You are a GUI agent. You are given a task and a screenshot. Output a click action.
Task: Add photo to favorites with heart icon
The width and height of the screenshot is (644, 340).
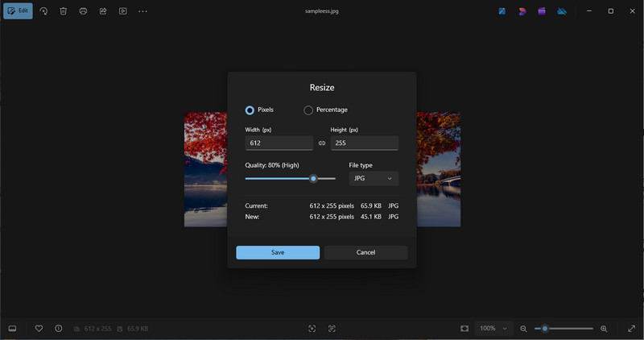39,329
